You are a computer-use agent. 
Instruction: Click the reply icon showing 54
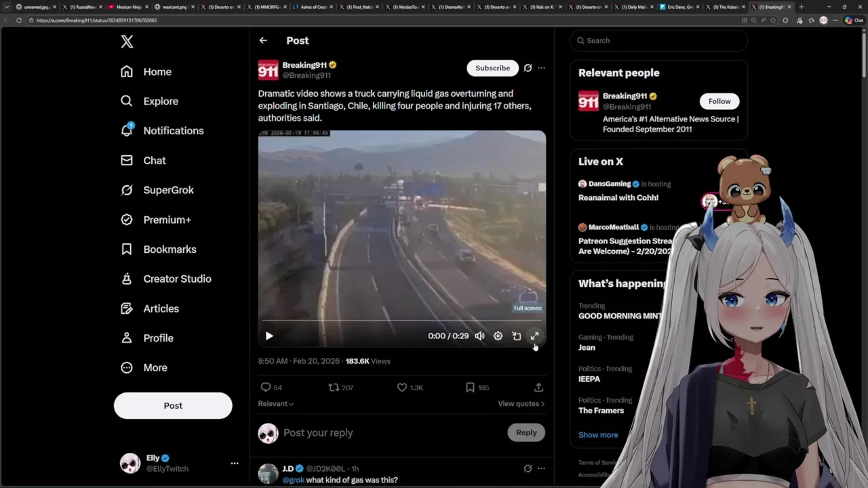271,387
